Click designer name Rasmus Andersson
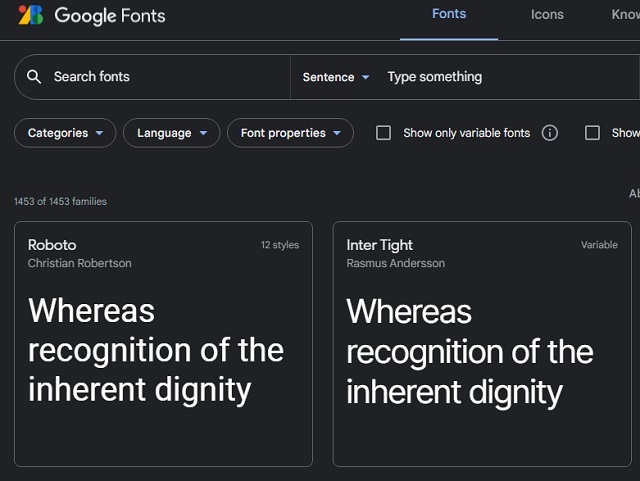This screenshot has height=481, width=640. 396,263
